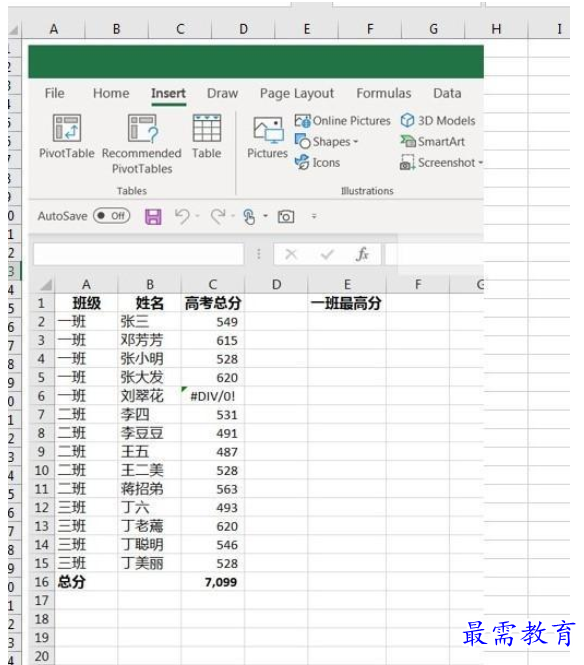The width and height of the screenshot is (584, 665).
Task: Select the name cell 张大发
Action: coord(150,377)
